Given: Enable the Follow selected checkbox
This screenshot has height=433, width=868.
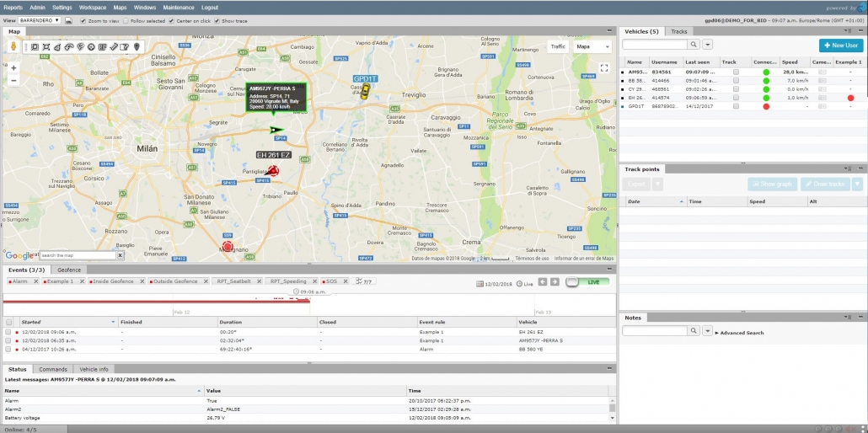Looking at the screenshot, I should click(126, 21).
